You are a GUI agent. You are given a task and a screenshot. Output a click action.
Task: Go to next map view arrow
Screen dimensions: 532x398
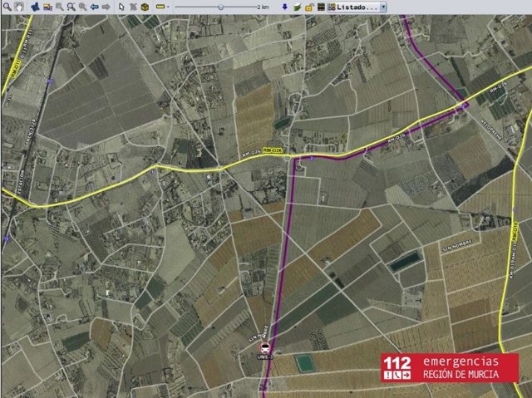(x=106, y=7)
